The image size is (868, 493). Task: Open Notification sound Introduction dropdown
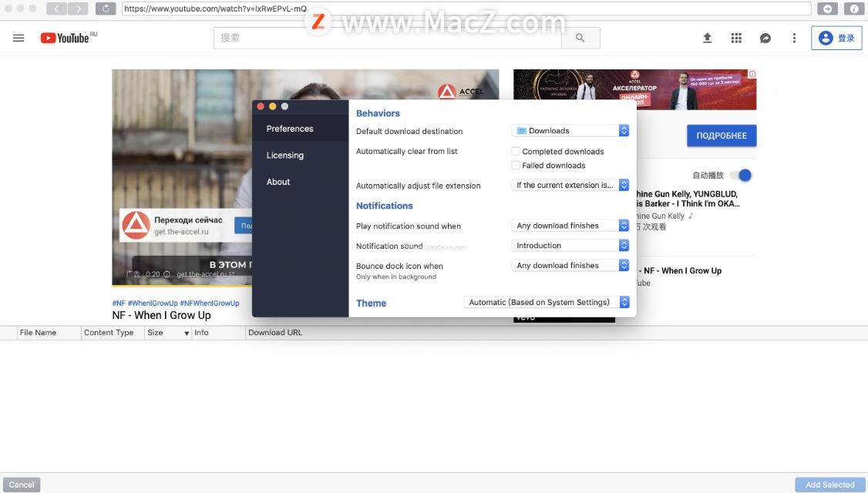click(570, 245)
